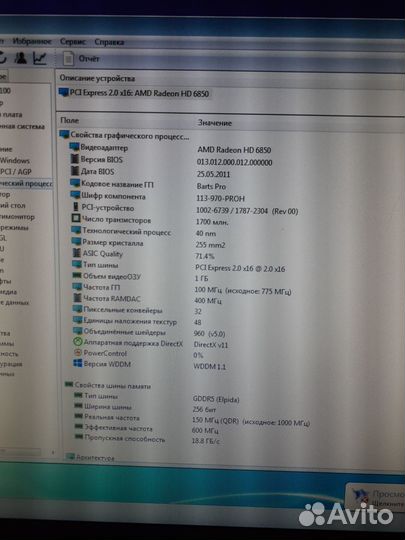Screen dimensions: 405x540
Task: Click the Единицы наложения текстур icon
Action: [x=78, y=320]
